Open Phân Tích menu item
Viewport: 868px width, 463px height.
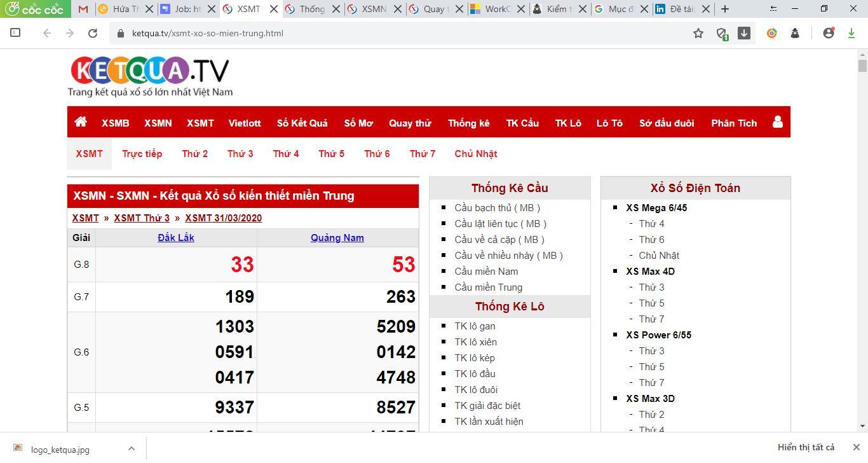pos(734,123)
